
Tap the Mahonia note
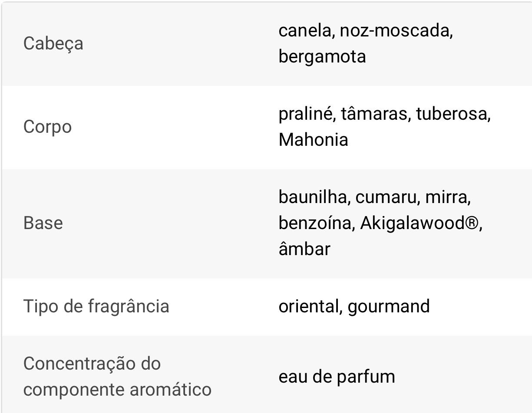coord(313,140)
